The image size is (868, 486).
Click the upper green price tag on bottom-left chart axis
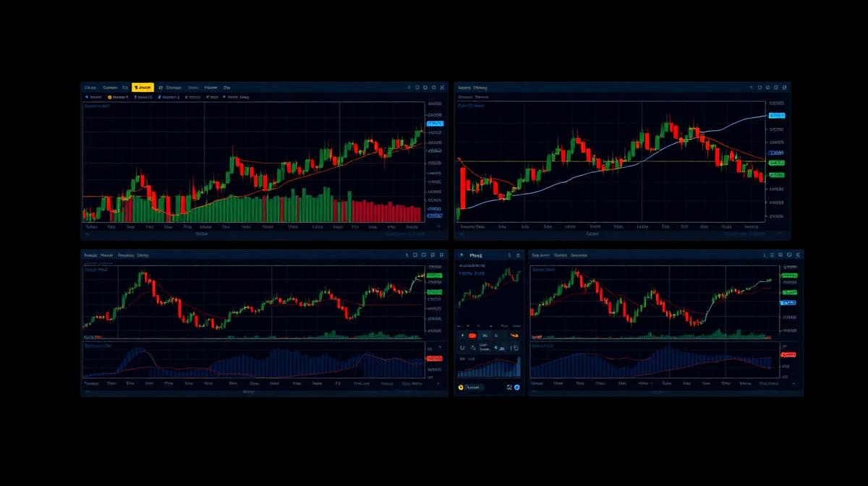pyautogui.click(x=435, y=276)
